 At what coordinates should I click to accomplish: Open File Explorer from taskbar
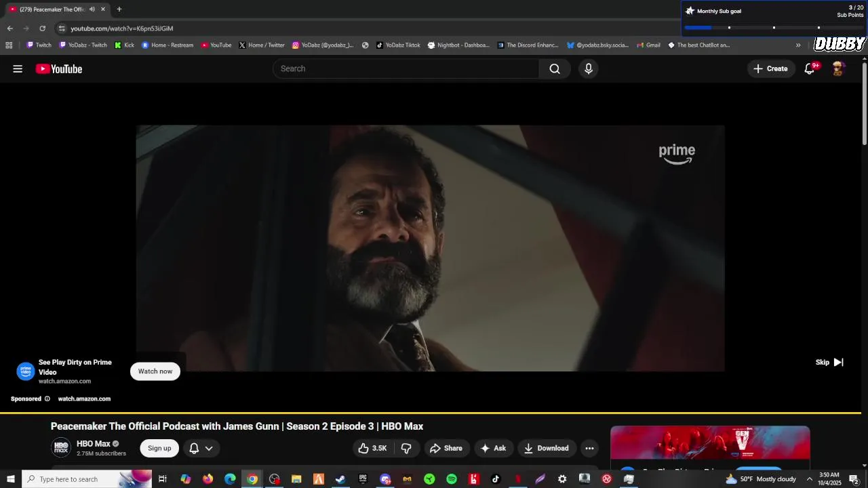pos(296,479)
